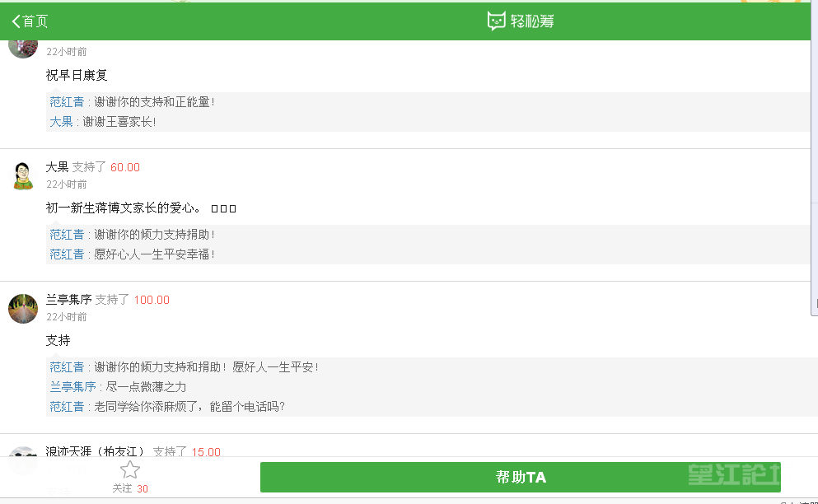Screen dimensions: 818x504
Task: Click the 兰亭集序 supporter name
Action: [68, 300]
